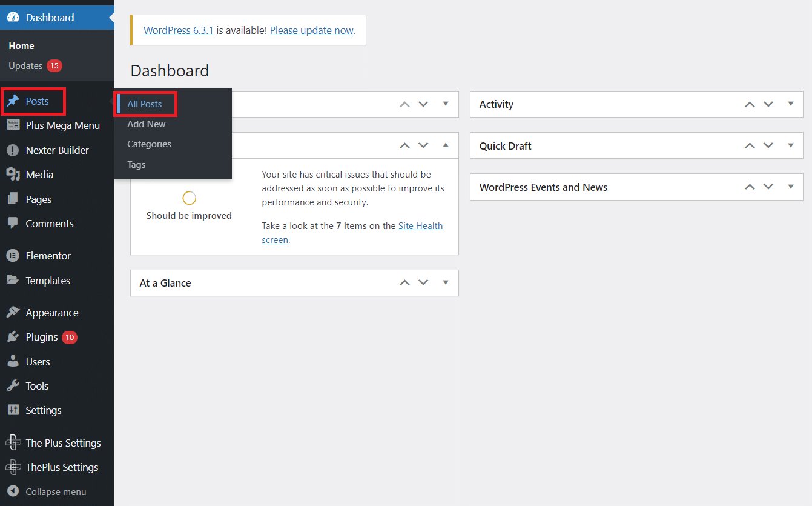Click the WordPress 6.3.1 link
Image resolution: width=812 pixels, height=506 pixels.
(179, 30)
